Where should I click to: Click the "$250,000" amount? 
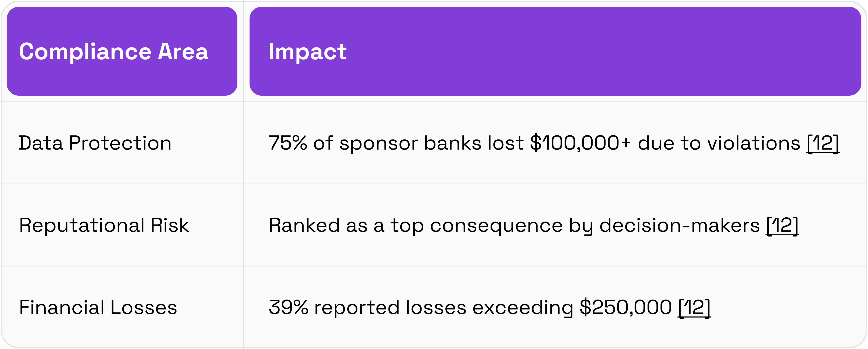pyautogui.click(x=625, y=307)
